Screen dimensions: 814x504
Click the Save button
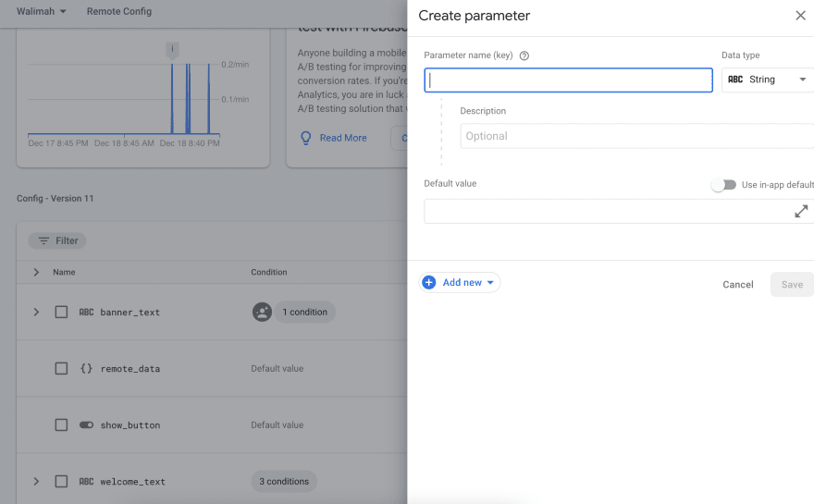[792, 285]
